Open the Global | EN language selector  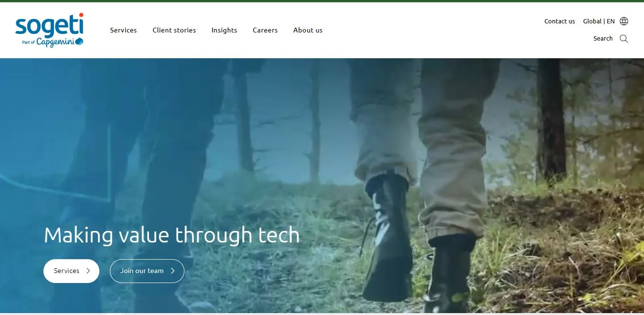(x=599, y=21)
